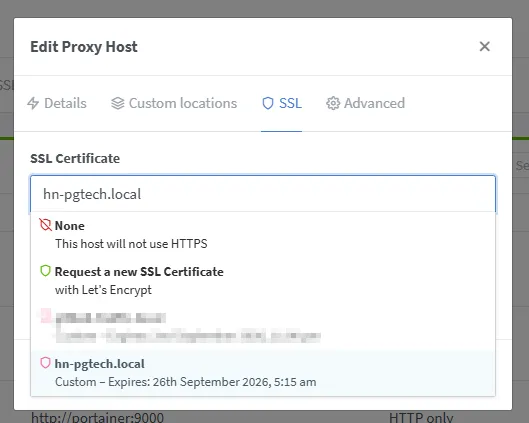Click the SSL shield tab icon
This screenshot has width=529, height=423.
pos(268,104)
